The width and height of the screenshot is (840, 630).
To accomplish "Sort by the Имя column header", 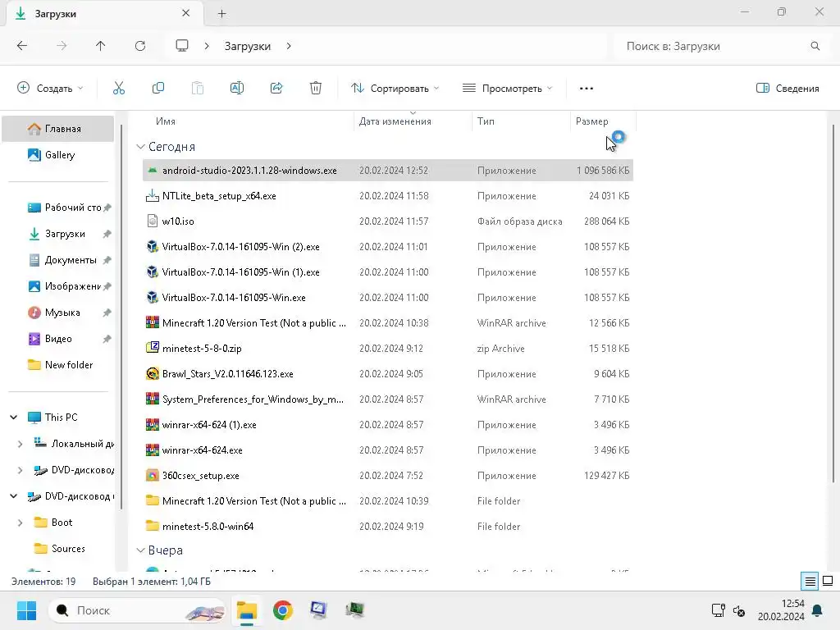I will (x=166, y=121).
